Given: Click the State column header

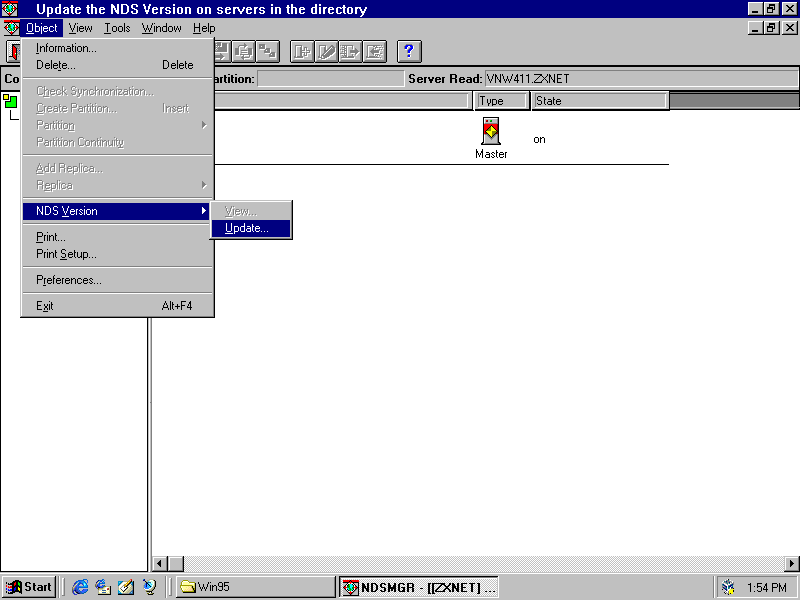Looking at the screenshot, I should click(599, 101).
